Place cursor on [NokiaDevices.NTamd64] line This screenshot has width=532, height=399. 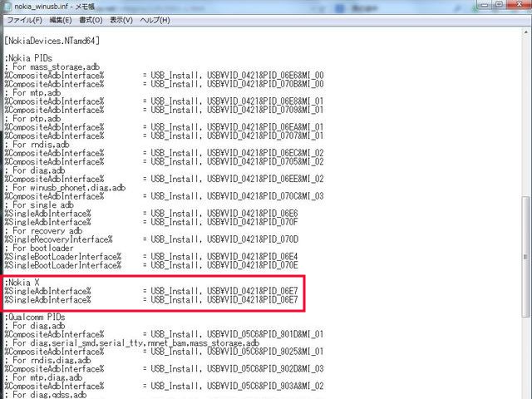(x=52, y=39)
